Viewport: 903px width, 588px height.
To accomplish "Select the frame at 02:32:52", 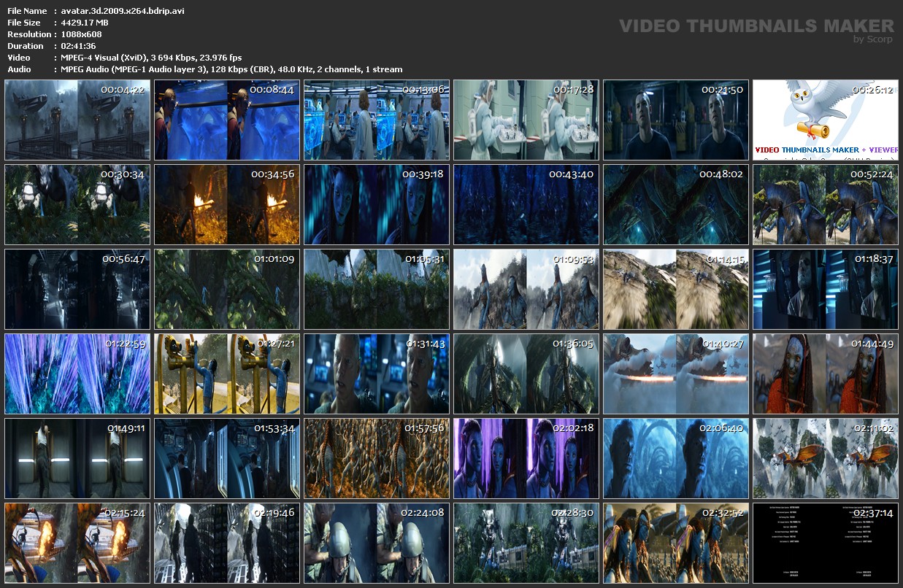I will click(676, 543).
